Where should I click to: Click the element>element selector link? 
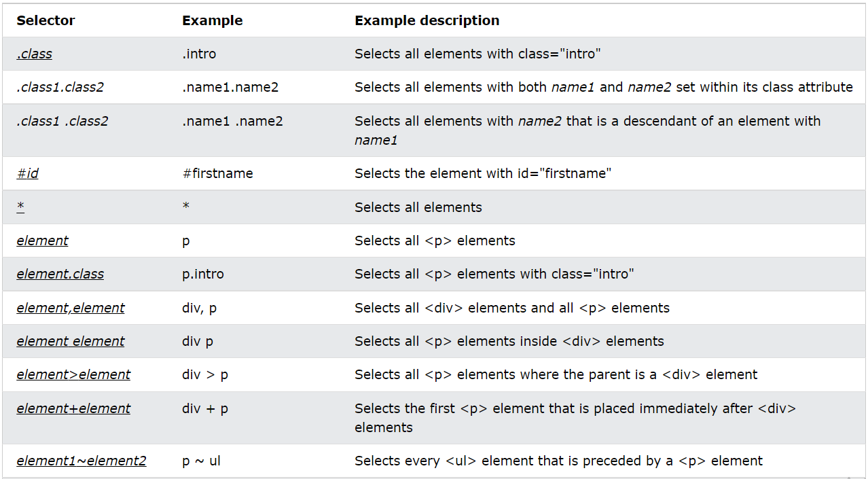[73, 374]
